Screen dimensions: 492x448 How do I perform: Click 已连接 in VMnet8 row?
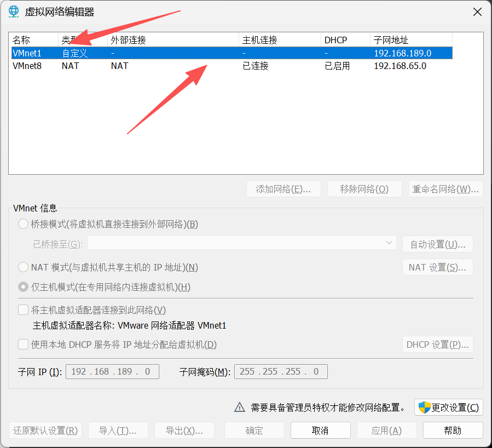256,66
